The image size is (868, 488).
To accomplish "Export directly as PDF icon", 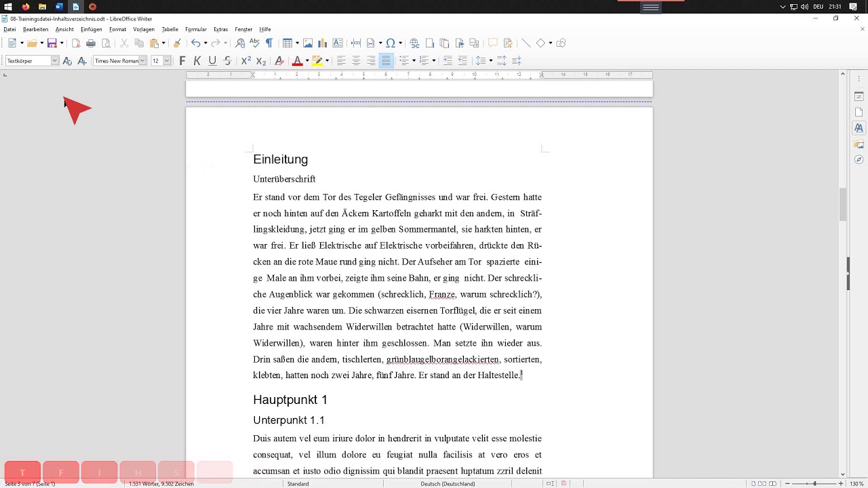I will [76, 43].
